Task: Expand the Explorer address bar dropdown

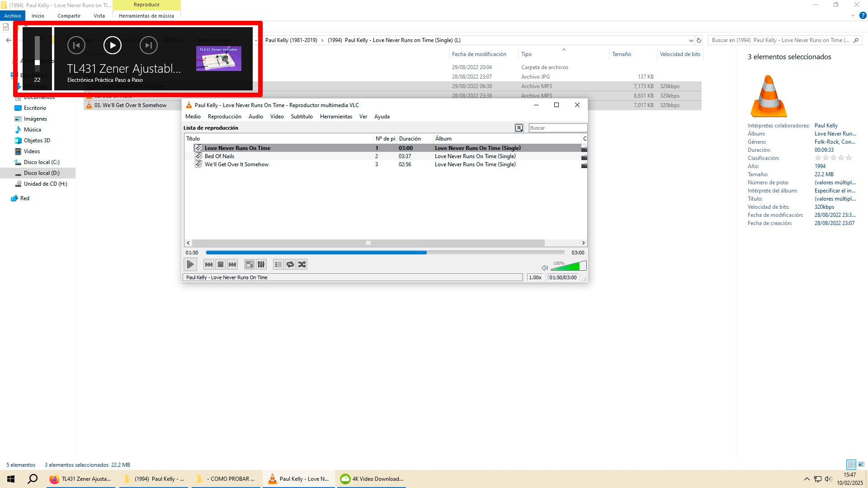Action: [x=691, y=40]
